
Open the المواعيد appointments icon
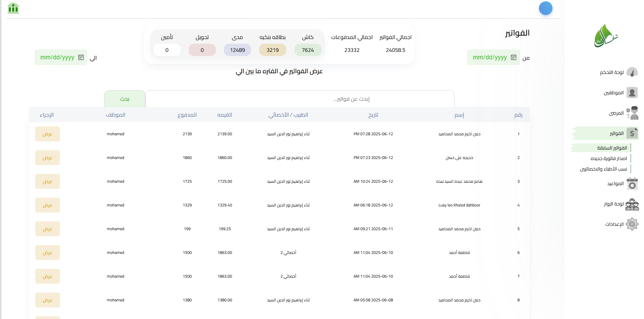point(632,183)
